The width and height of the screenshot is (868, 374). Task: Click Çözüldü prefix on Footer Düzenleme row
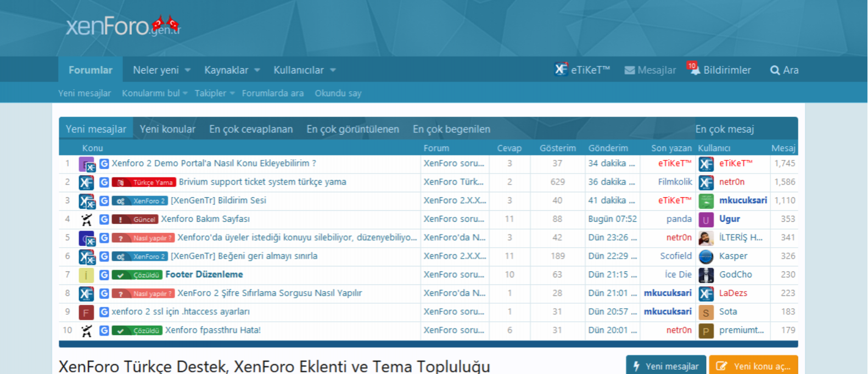[x=137, y=275]
